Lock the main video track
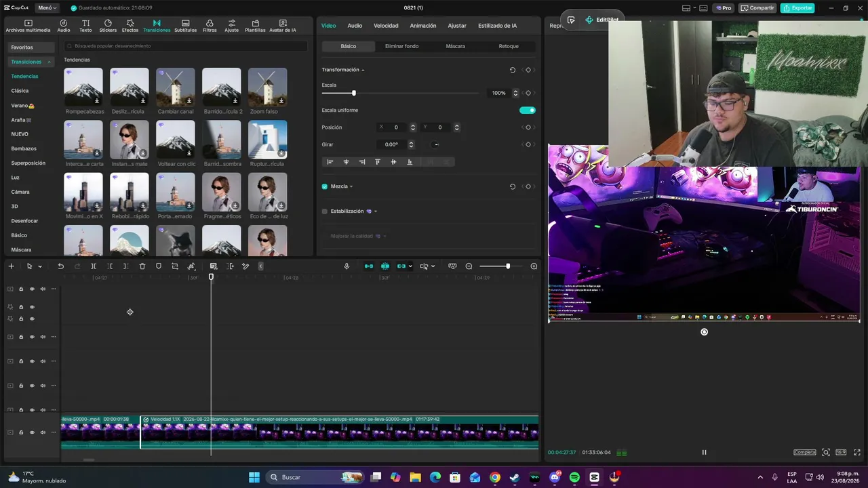Viewport: 868px width, 488px height. click(x=21, y=432)
